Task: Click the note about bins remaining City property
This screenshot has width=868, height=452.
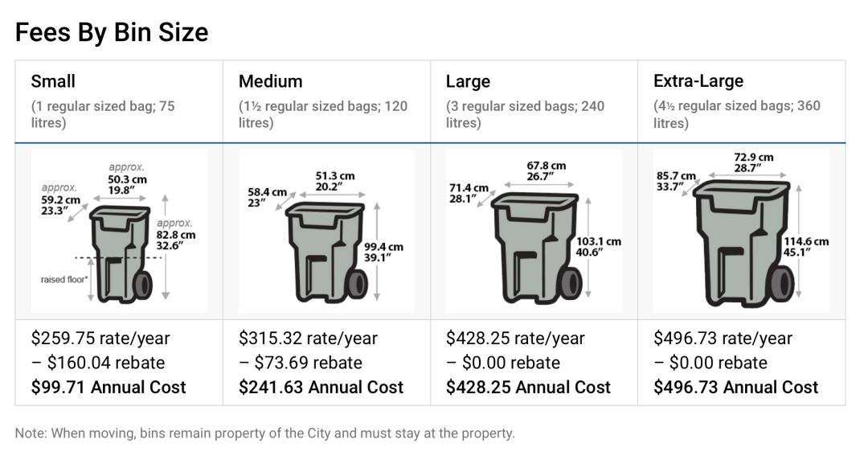Action: pyautogui.click(x=264, y=434)
